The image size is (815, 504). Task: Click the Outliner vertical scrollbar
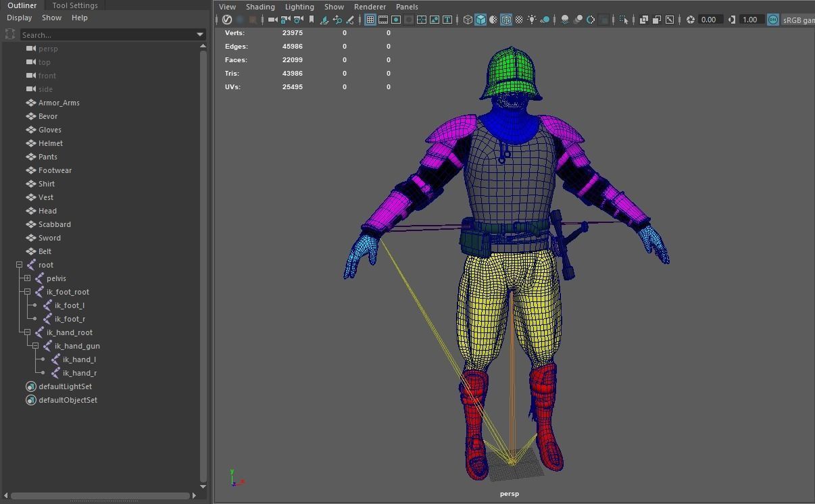pyautogui.click(x=203, y=265)
